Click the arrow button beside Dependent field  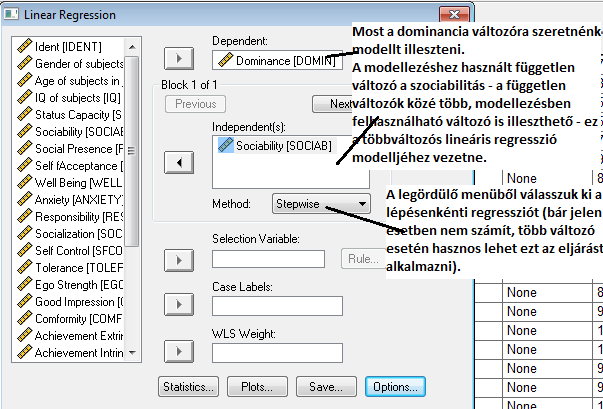[176, 61]
